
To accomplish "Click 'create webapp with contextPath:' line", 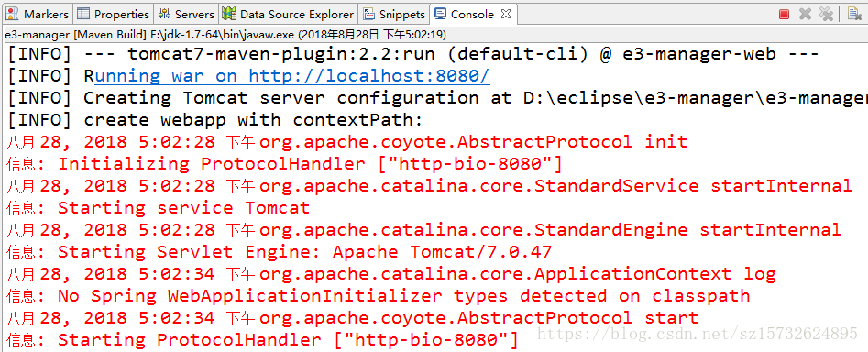I will 214,120.
